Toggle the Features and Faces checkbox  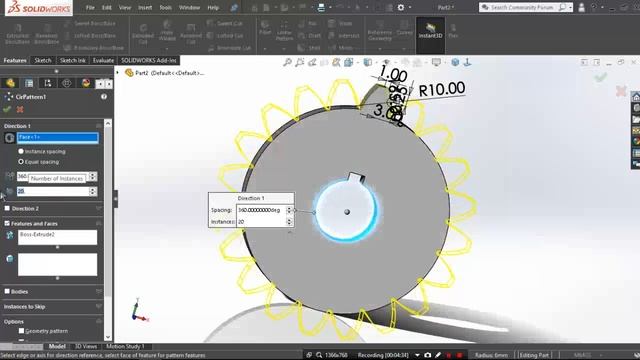coord(7,223)
